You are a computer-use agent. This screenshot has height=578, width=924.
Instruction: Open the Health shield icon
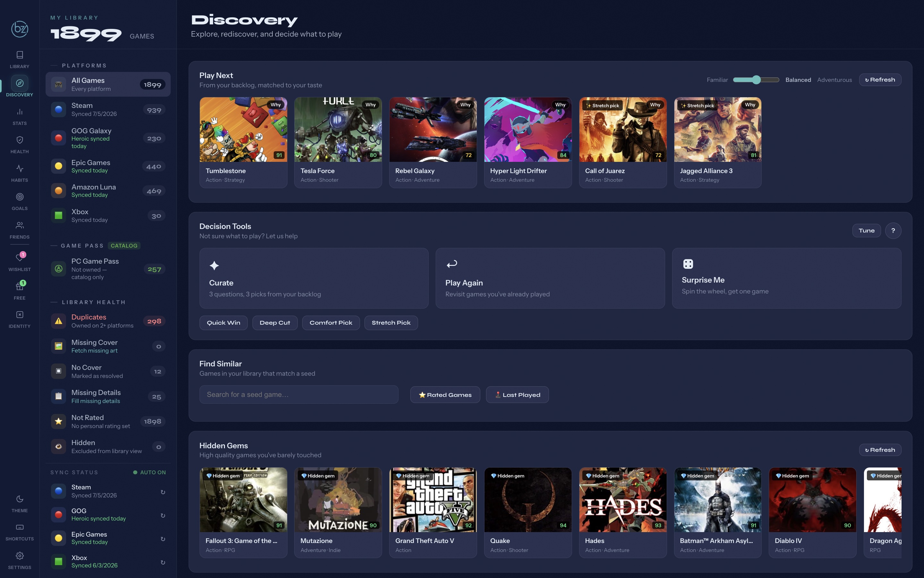20,140
